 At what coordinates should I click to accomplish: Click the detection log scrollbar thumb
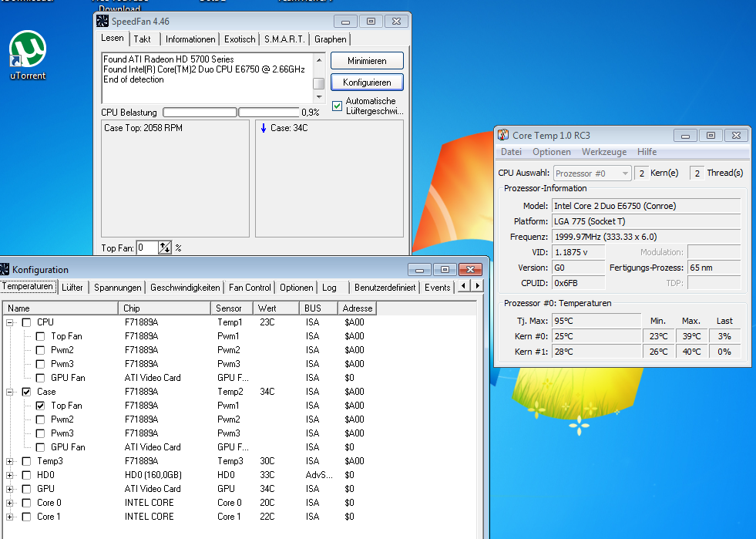click(x=319, y=83)
